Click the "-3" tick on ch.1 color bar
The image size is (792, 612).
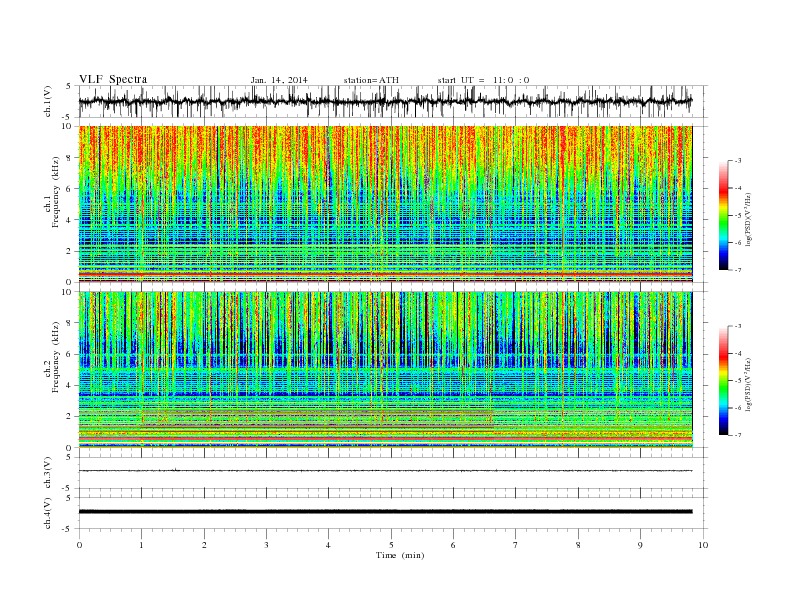pos(737,161)
